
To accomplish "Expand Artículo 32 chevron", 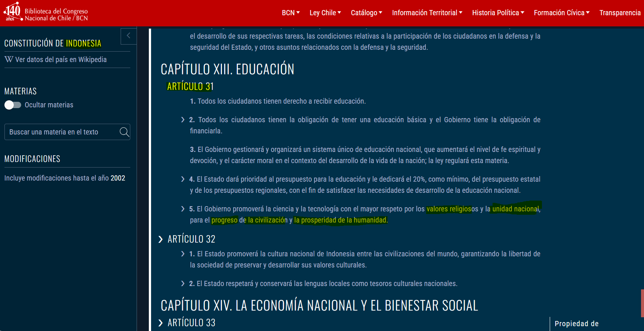I will [161, 239].
